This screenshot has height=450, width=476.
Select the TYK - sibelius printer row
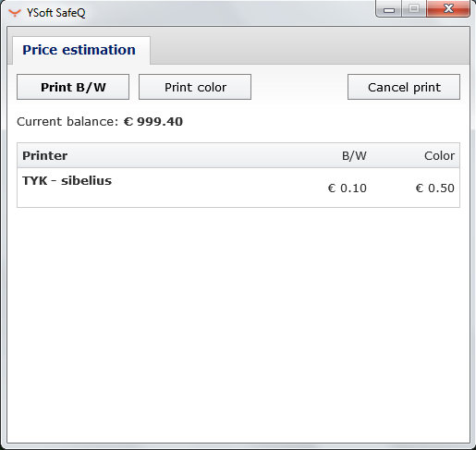point(238,188)
